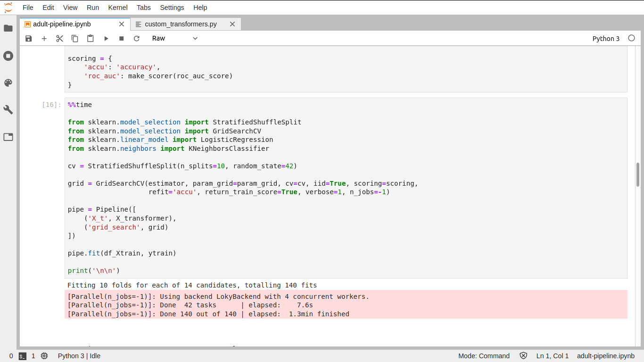Image resolution: width=644 pixels, height=362 pixels.
Task: Open the property inspector tools panel
Action: pyautogui.click(x=8, y=109)
